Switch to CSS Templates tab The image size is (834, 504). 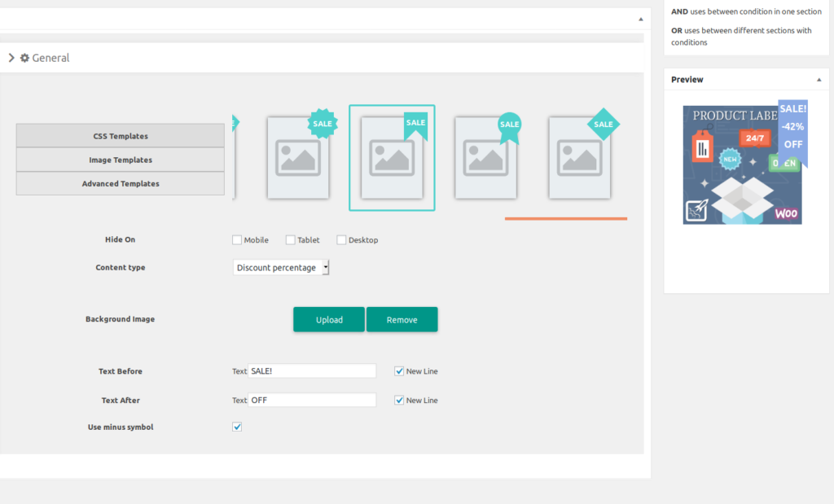120,136
